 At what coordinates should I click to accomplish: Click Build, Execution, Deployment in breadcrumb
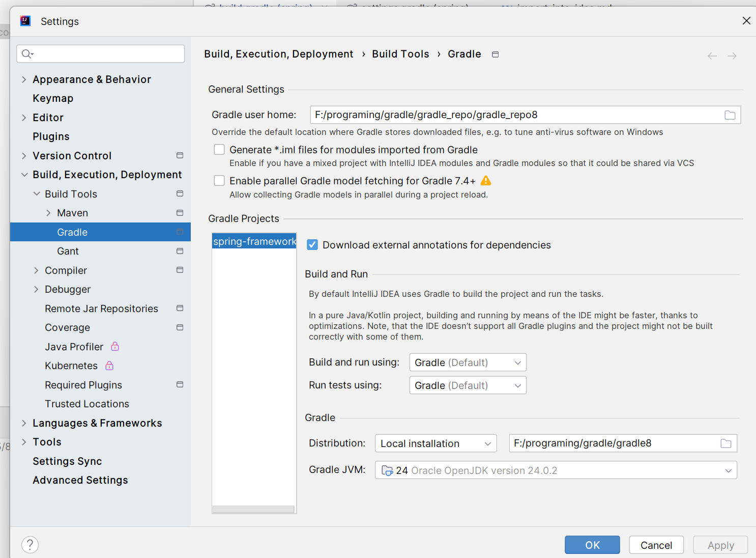279,54
